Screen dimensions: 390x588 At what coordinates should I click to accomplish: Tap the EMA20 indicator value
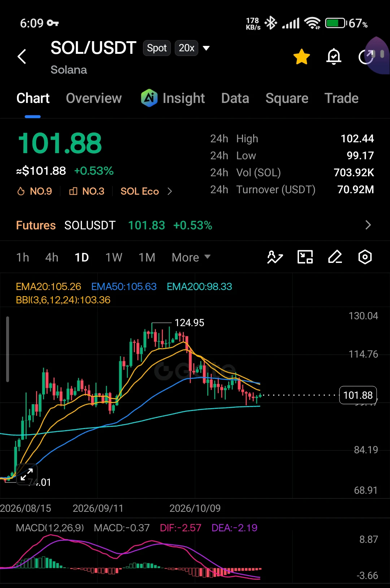point(48,286)
